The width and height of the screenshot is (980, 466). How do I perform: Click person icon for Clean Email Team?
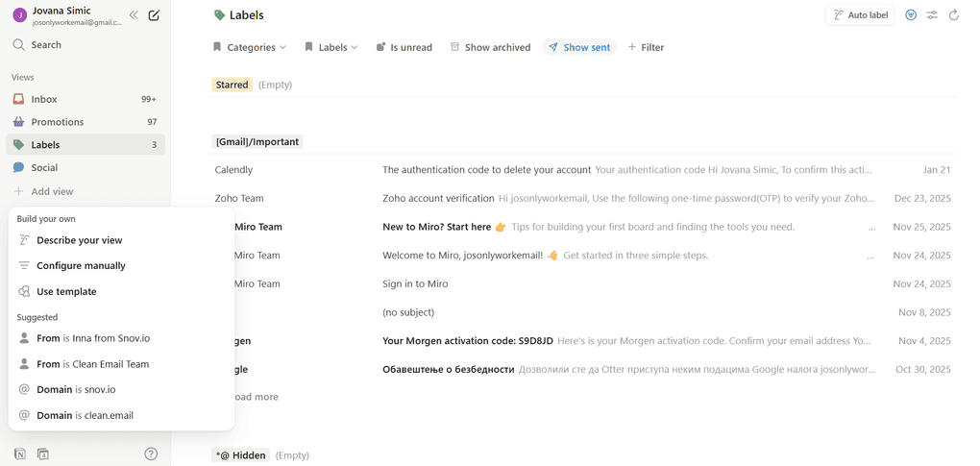coord(24,363)
